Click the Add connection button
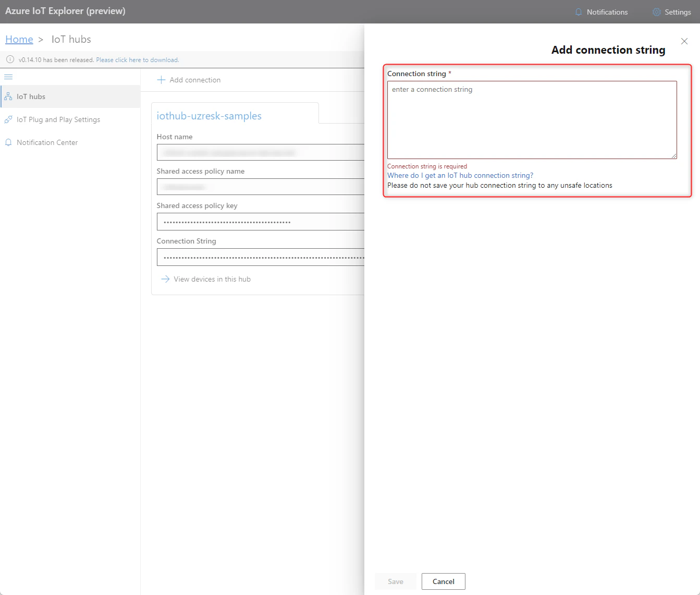This screenshot has height=595, width=700. [x=189, y=80]
